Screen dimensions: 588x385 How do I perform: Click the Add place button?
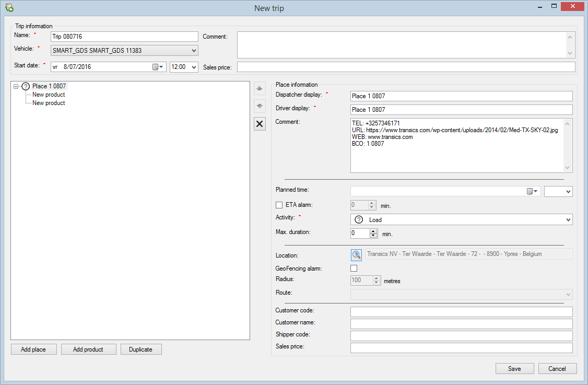(x=33, y=349)
